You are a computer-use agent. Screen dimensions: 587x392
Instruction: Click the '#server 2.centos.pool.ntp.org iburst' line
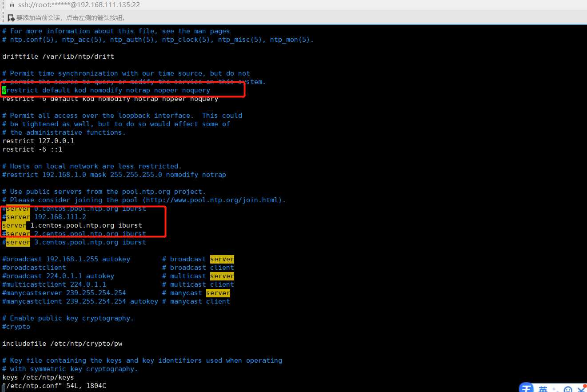click(x=74, y=234)
